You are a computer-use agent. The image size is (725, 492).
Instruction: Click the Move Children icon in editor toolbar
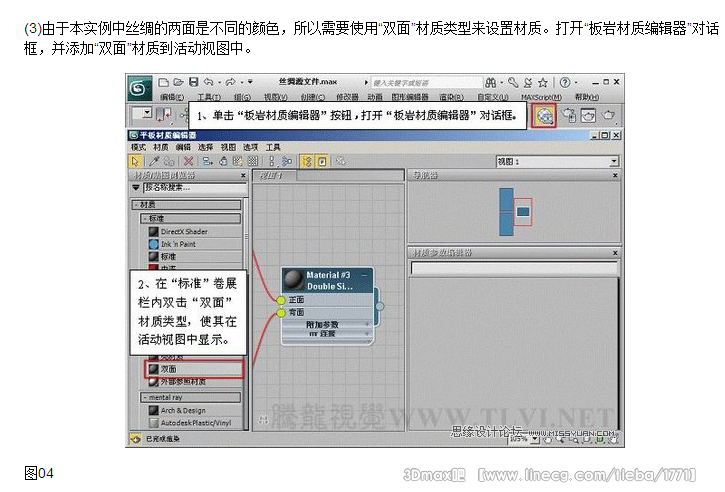(x=208, y=161)
